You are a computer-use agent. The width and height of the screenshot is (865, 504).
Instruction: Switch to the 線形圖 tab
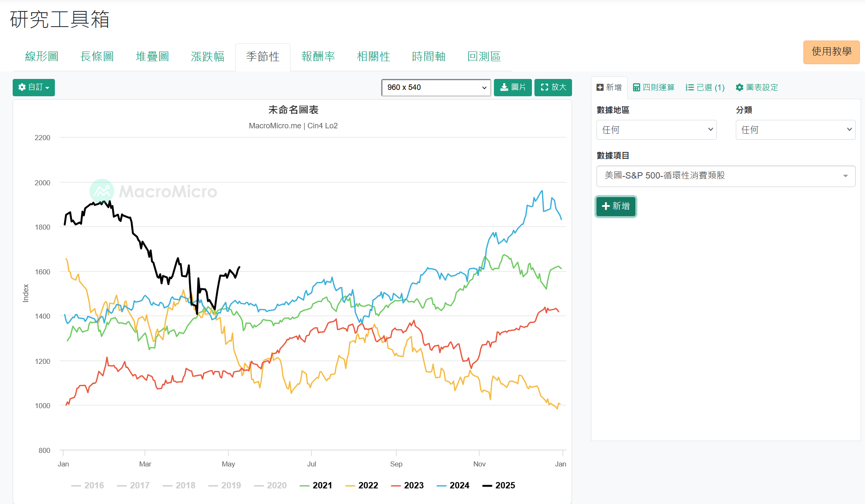point(42,57)
